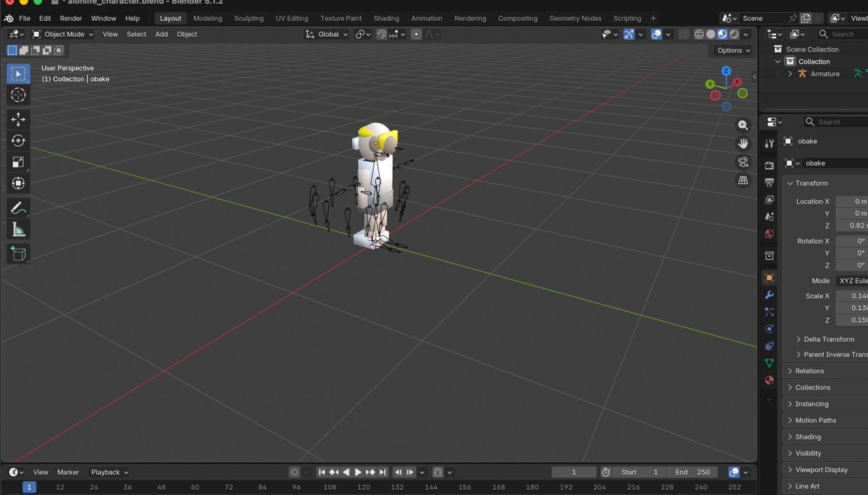
Task: Open the Particles properties tab
Action: click(x=769, y=312)
